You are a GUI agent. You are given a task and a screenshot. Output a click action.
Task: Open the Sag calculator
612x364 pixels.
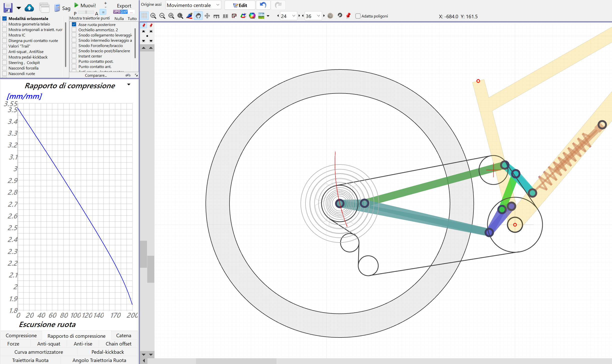62,8
